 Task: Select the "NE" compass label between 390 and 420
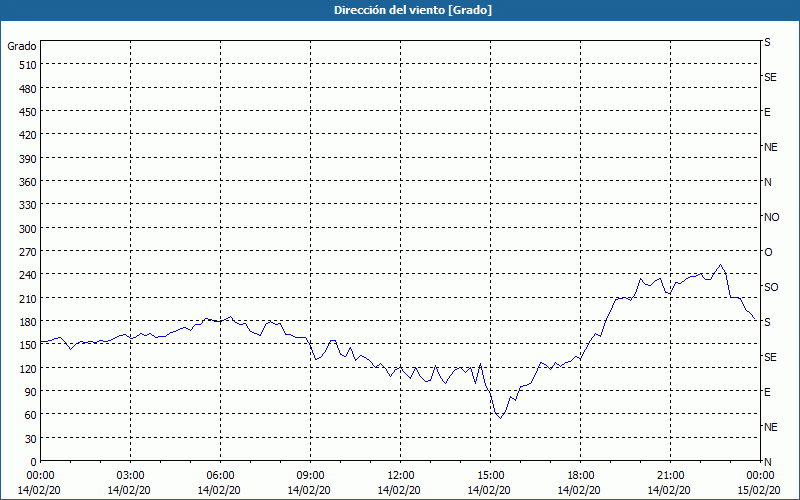[x=770, y=147]
